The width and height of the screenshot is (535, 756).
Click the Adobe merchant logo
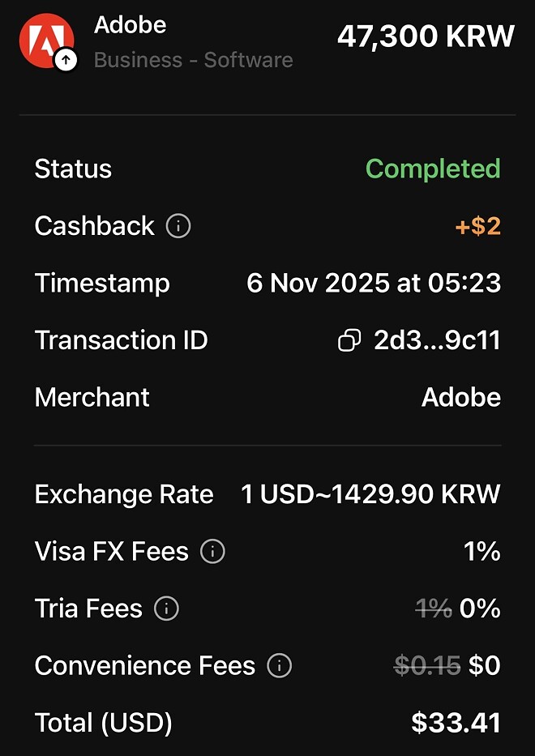coord(45,39)
